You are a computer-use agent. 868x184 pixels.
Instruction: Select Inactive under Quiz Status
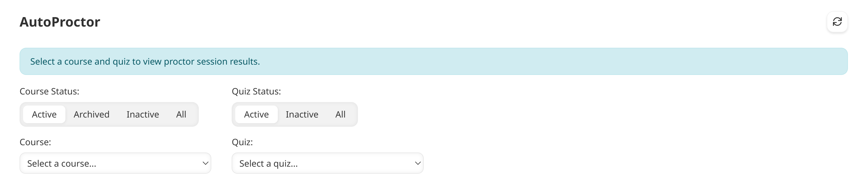(301, 115)
